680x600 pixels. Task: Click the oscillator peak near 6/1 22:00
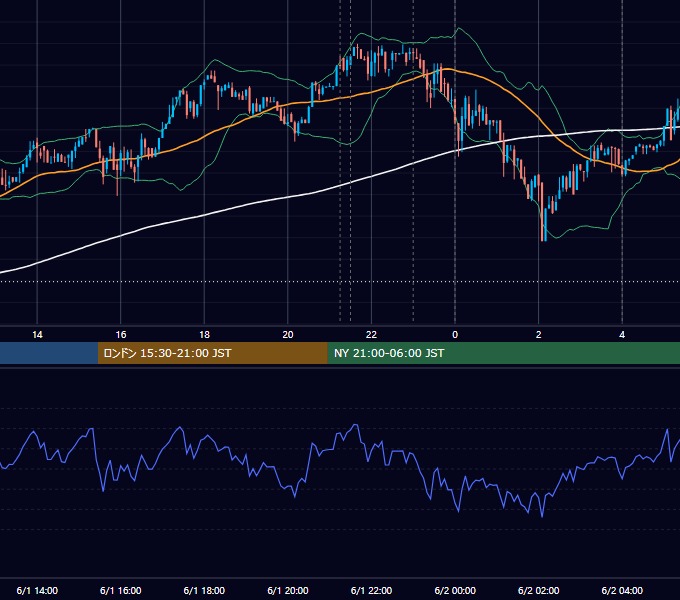tap(356, 425)
